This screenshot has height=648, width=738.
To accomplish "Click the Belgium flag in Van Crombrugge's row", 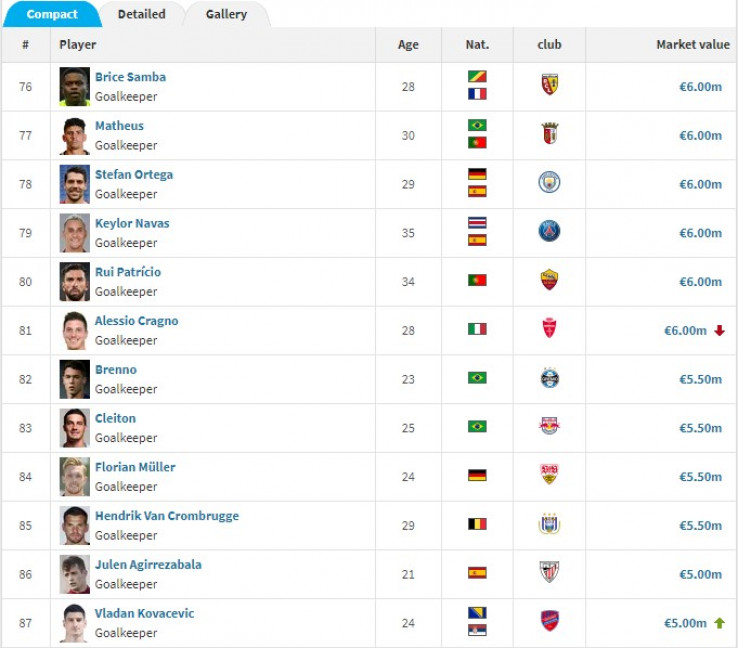I will [477, 525].
